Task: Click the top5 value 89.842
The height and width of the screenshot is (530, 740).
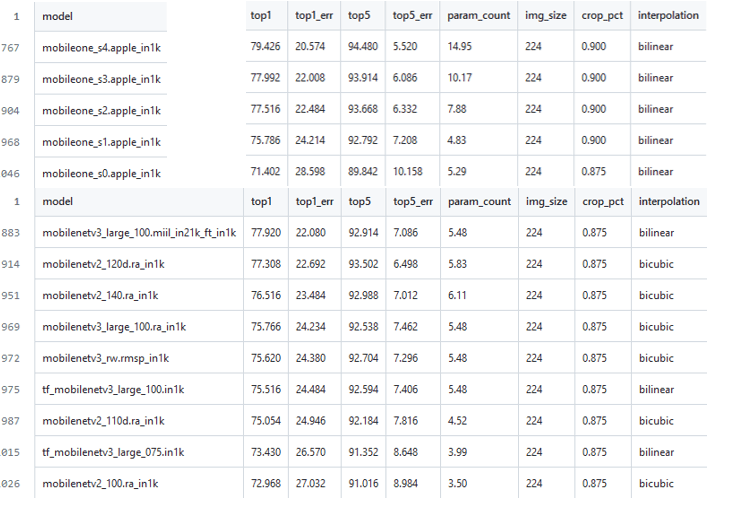Action: (x=363, y=171)
